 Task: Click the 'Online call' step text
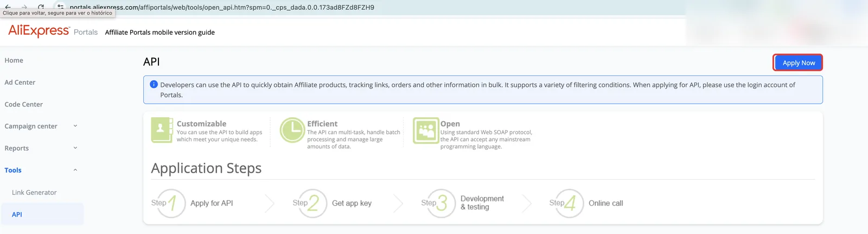(x=606, y=203)
